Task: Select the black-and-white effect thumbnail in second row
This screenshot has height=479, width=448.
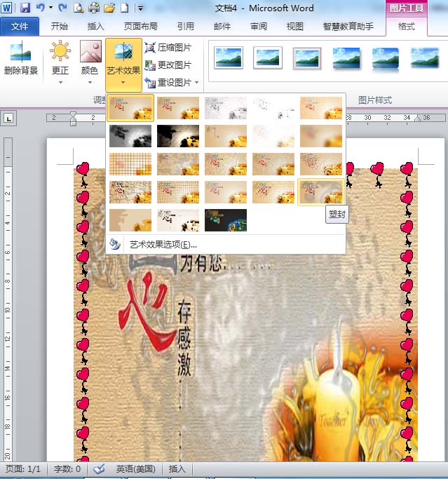Action: [x=178, y=135]
